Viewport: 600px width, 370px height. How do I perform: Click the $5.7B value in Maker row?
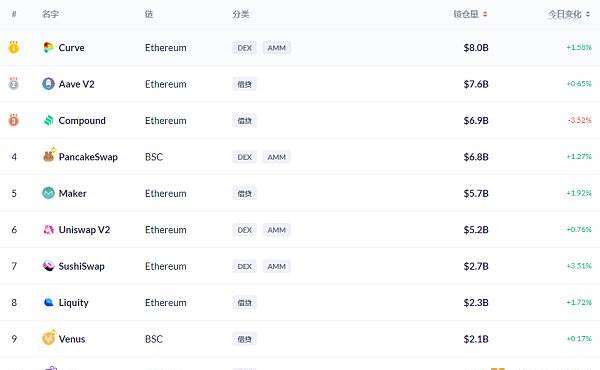click(476, 193)
